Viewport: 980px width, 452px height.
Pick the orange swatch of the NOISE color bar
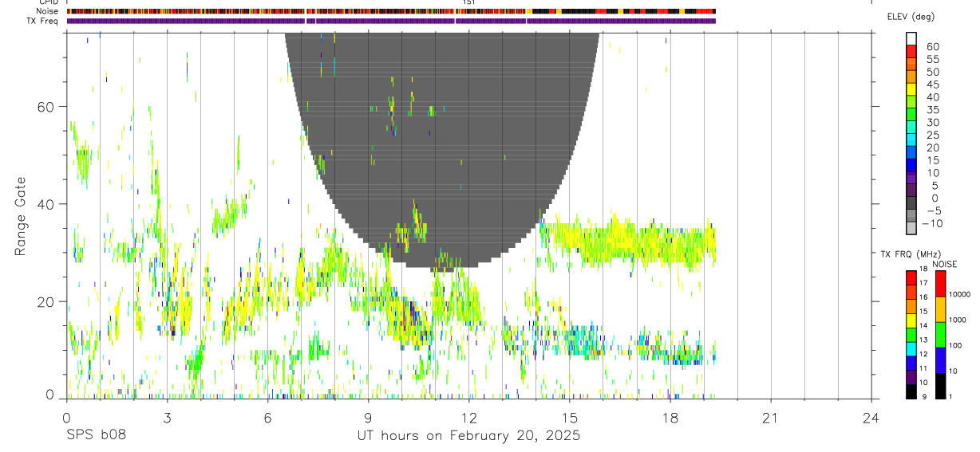tap(941, 309)
